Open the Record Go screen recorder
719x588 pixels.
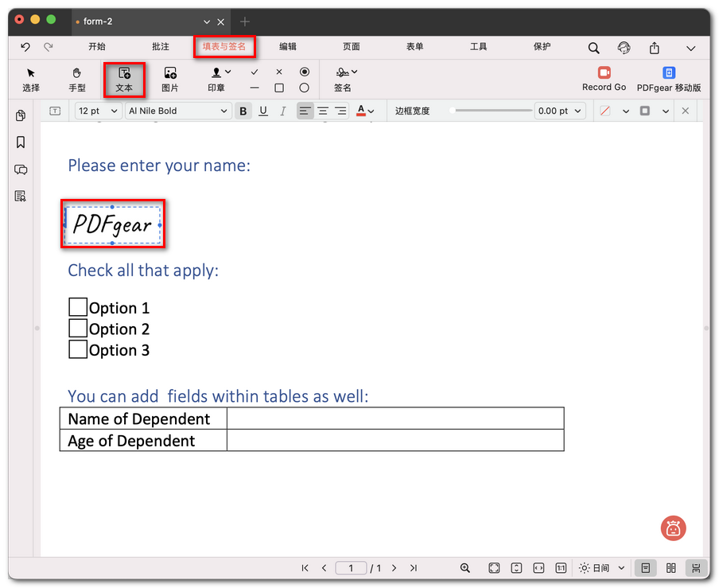[x=604, y=79]
